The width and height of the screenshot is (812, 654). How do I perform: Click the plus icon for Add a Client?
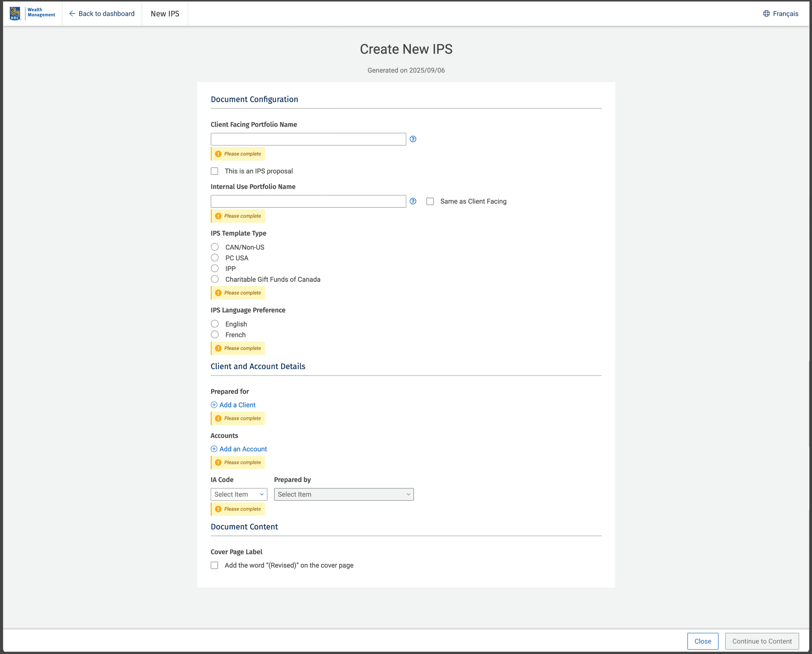coord(214,405)
